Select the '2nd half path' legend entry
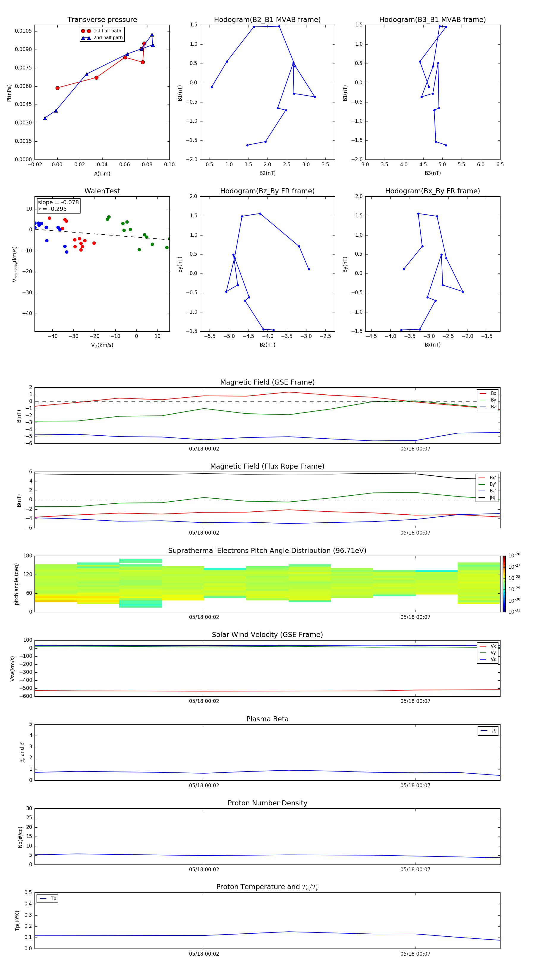The image size is (535, 980). [102, 38]
